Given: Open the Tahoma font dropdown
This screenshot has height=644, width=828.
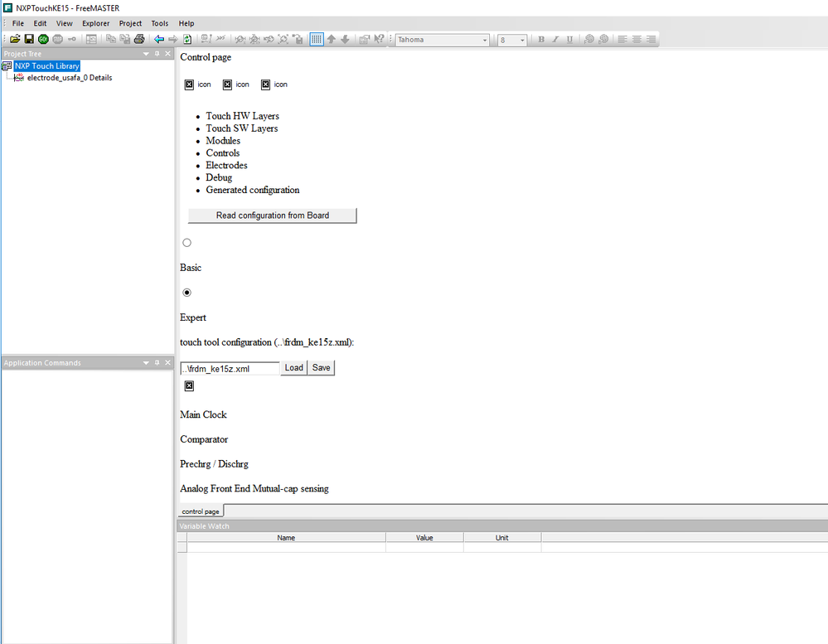Looking at the screenshot, I should 485,40.
